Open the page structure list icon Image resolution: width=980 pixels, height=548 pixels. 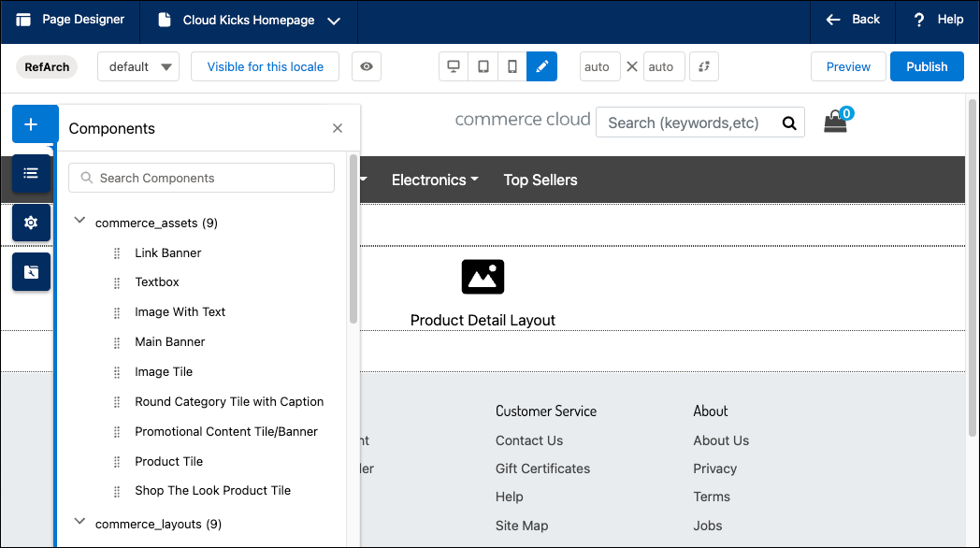coord(31,173)
